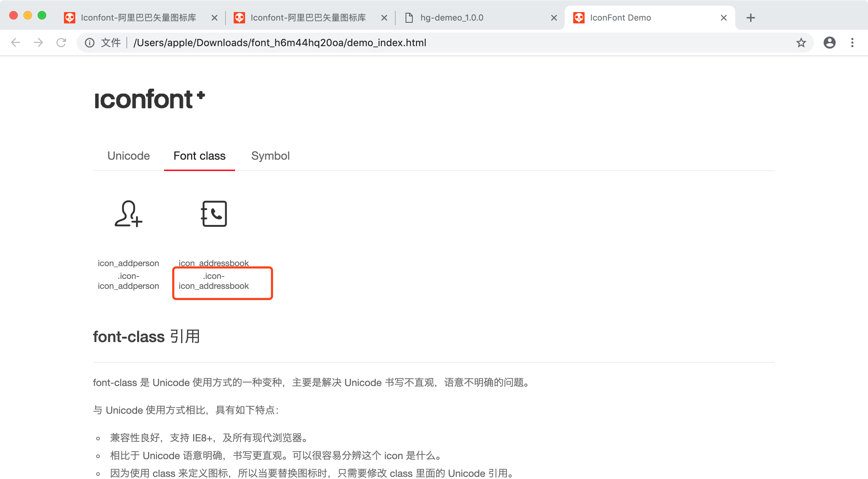Switch to first Iconfont browser tab

(x=138, y=18)
